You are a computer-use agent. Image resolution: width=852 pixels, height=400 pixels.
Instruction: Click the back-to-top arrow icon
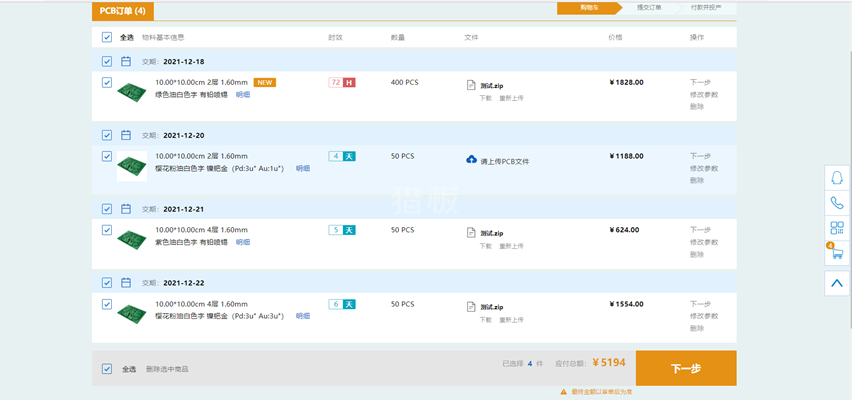click(x=837, y=283)
